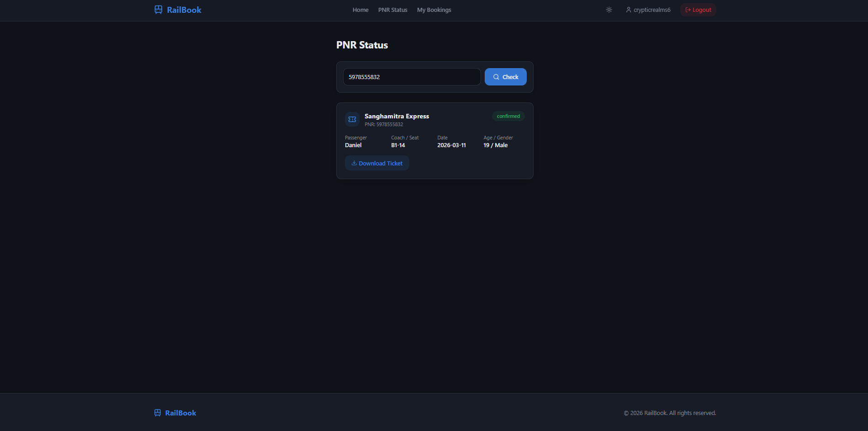Toggle the light/dark theme sun icon
This screenshot has width=868, height=431.
609,10
